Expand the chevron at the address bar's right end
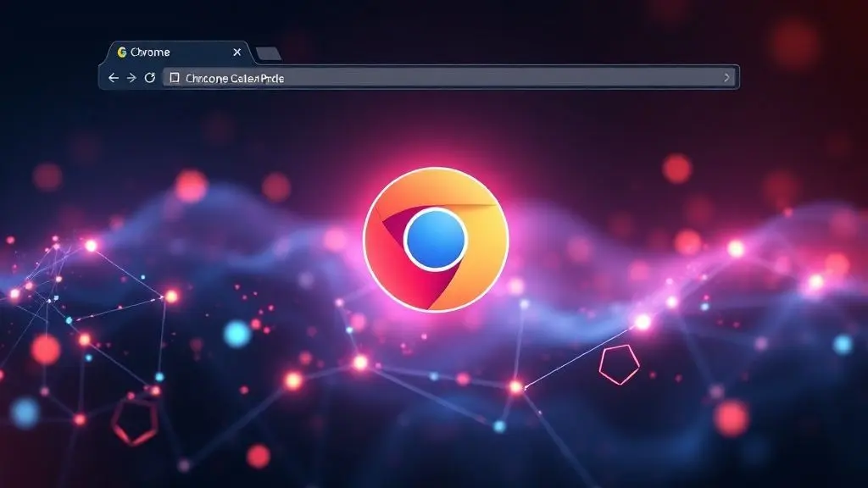Image resolution: width=868 pixels, height=488 pixels. pyautogui.click(x=726, y=78)
